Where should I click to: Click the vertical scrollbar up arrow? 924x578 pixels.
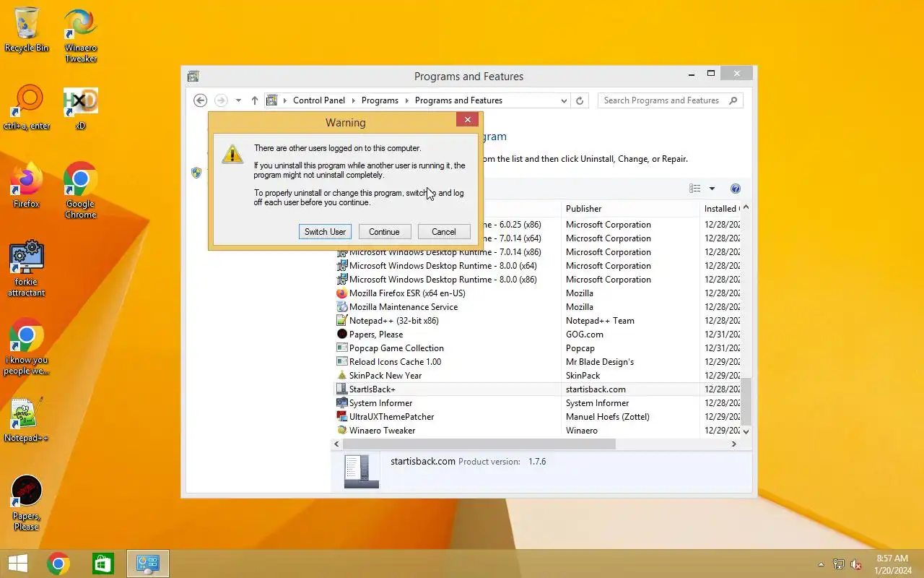[x=746, y=208]
